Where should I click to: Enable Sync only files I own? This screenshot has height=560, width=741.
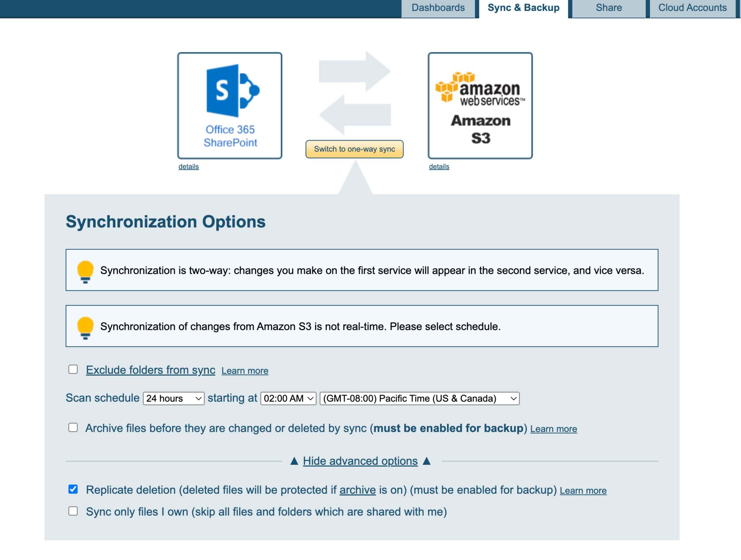[73, 511]
